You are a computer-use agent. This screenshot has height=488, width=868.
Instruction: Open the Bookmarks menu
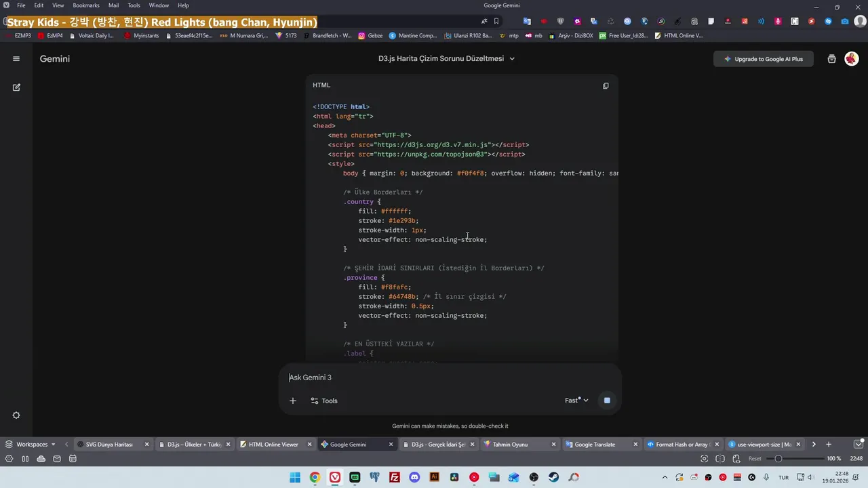coord(86,5)
